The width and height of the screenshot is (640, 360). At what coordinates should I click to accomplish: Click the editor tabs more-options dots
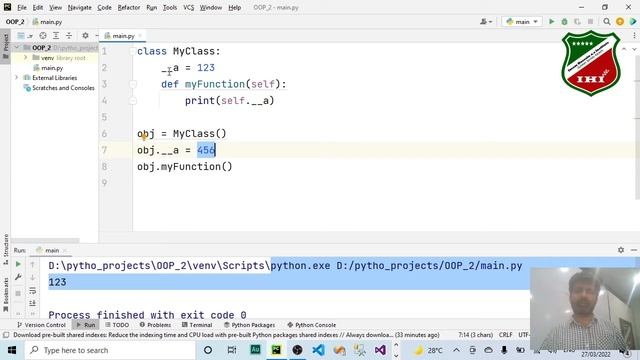(x=634, y=36)
